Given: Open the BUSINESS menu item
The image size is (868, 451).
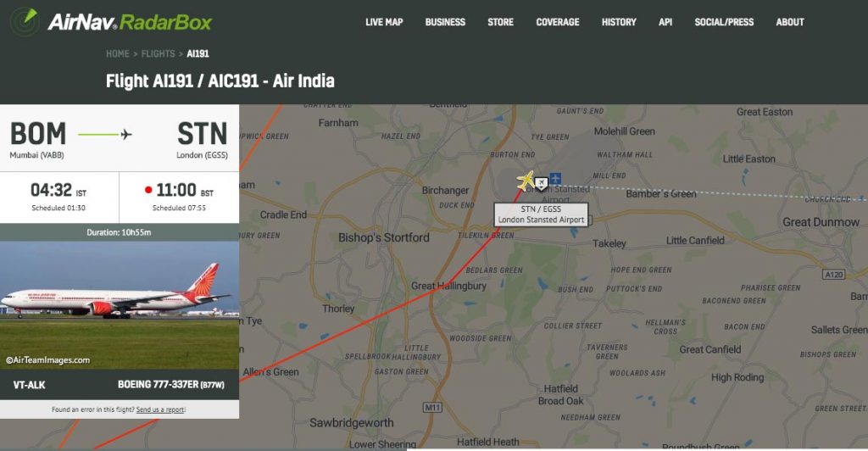Looking at the screenshot, I should (x=445, y=22).
